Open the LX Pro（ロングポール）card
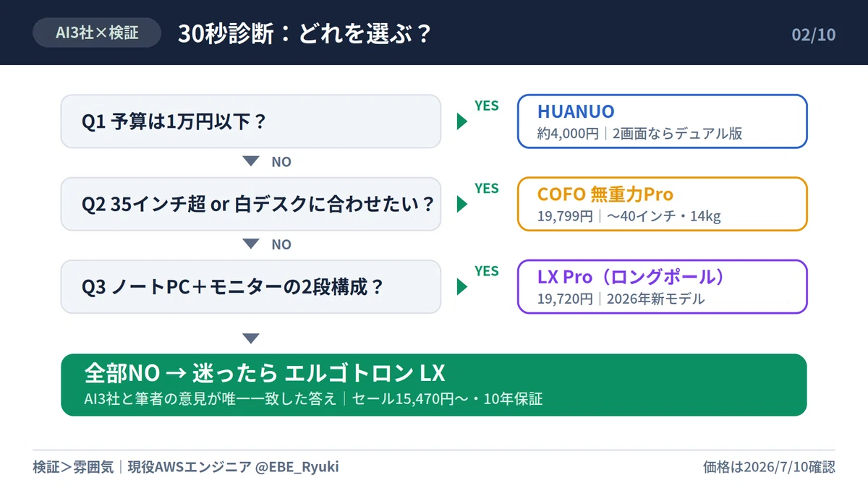Screen dimensions: 868x488 coord(663,287)
